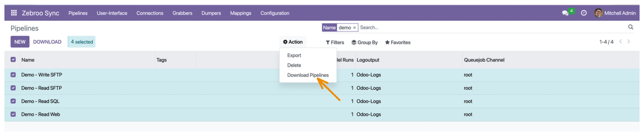The height and width of the screenshot is (136, 644).
Task: Open the apps grid menu icon
Action: point(14,13)
